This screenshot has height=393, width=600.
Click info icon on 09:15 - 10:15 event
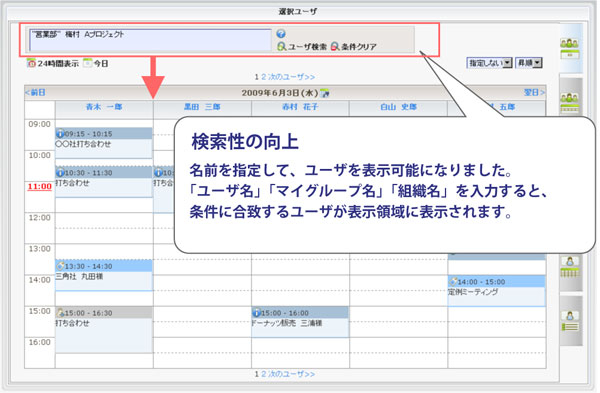[60, 134]
